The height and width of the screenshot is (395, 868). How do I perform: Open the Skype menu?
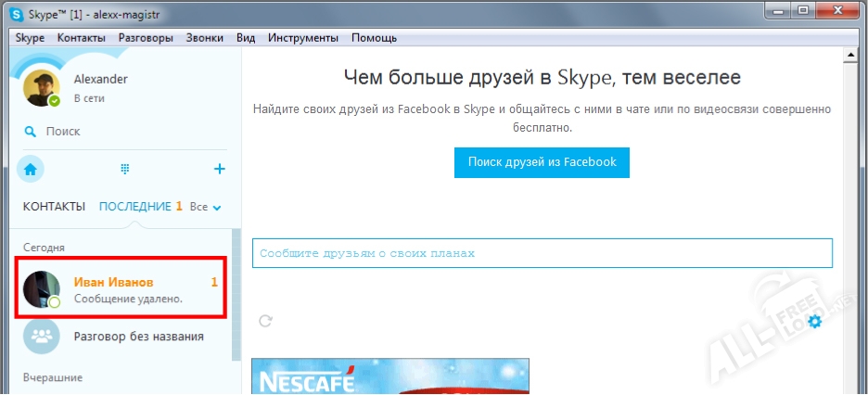tap(30, 38)
